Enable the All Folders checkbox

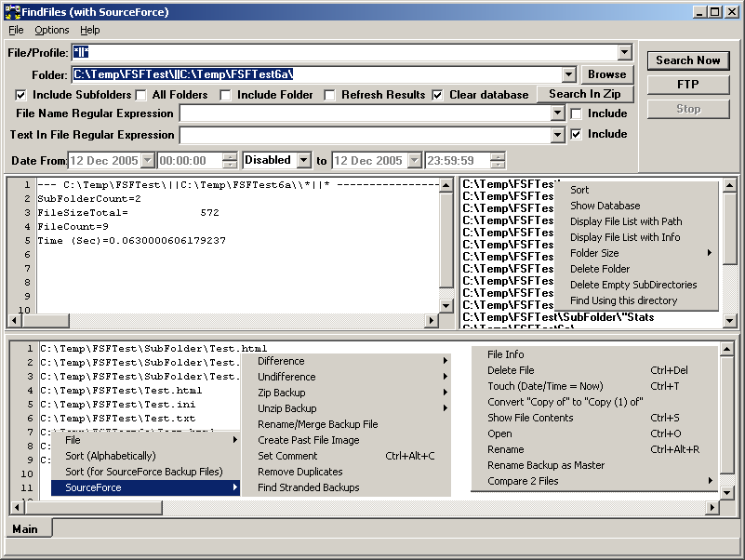(x=141, y=95)
